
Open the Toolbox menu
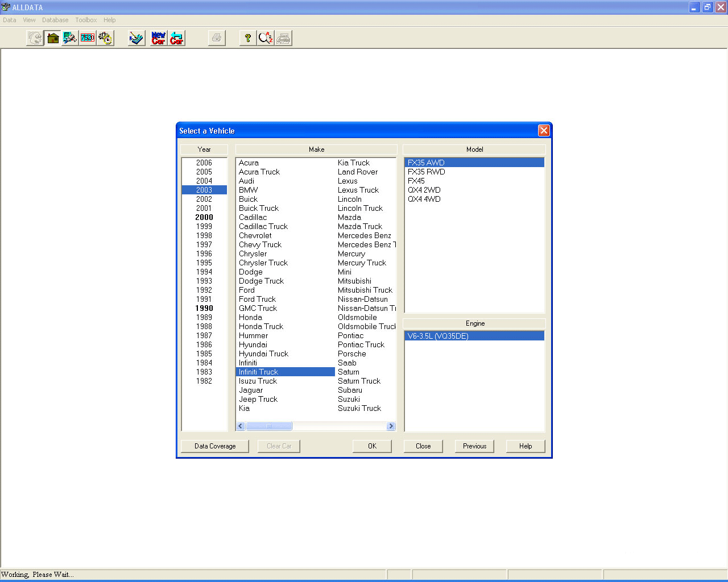tap(86, 20)
